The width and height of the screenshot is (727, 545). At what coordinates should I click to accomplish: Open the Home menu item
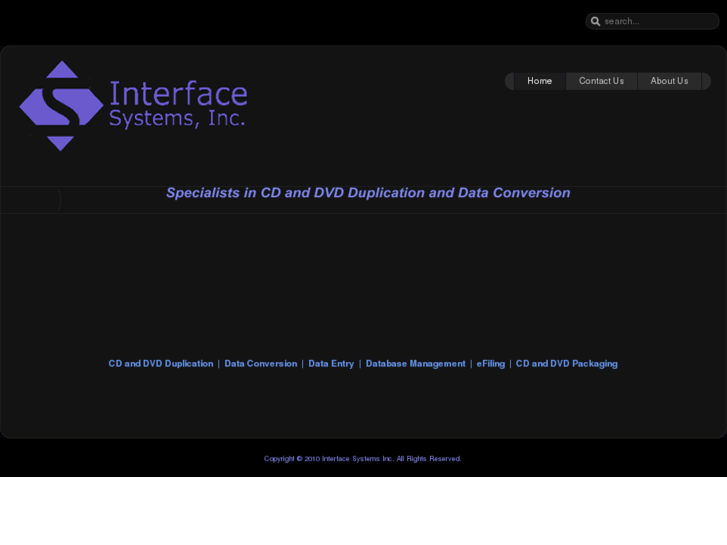pyautogui.click(x=539, y=81)
